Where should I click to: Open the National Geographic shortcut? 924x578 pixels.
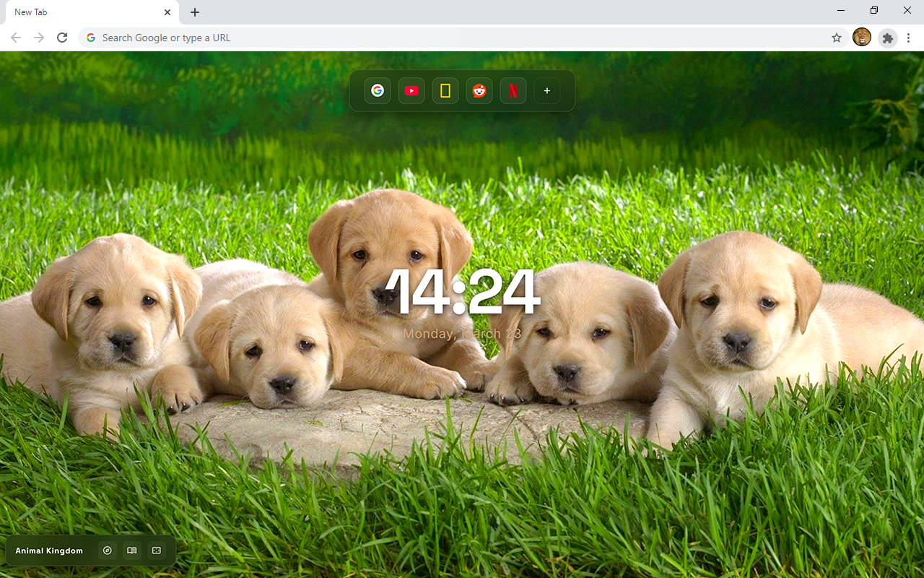445,91
